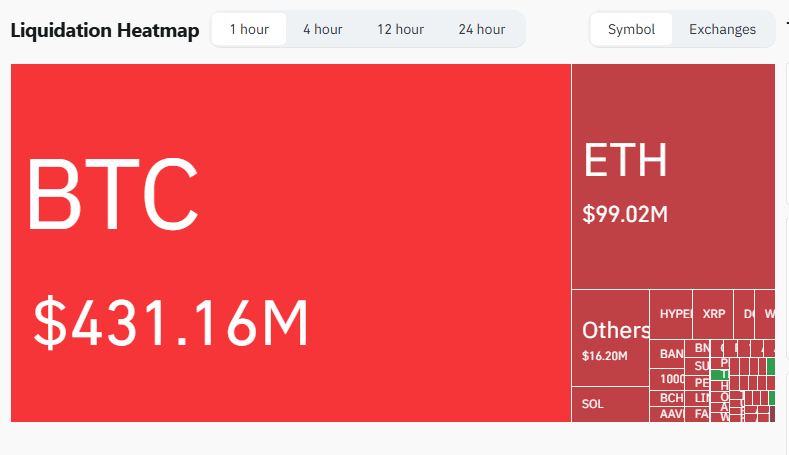Screen dimensions: 789x455
Task: Click the BTC $431.16M heatmap tile
Action: pyautogui.click(x=290, y=242)
